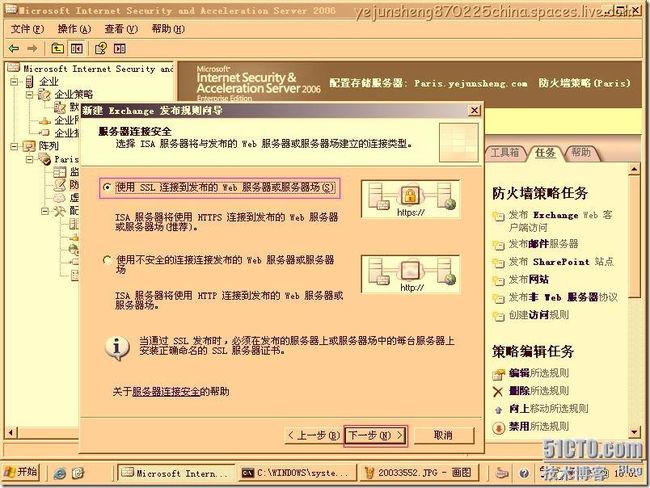Image resolution: width=650 pixels, height=488 pixels.
Task: Click the Paris server icon in tree
Action: (44, 159)
